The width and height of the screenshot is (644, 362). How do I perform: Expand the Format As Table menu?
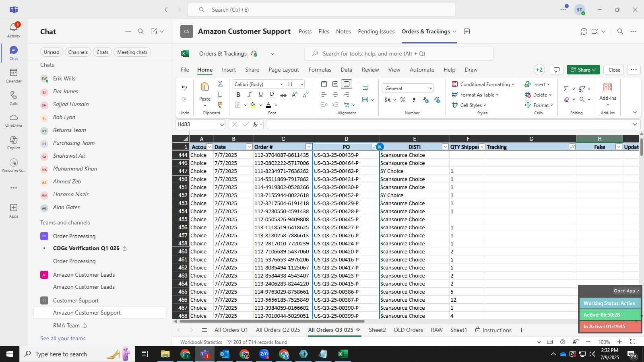coord(475,95)
